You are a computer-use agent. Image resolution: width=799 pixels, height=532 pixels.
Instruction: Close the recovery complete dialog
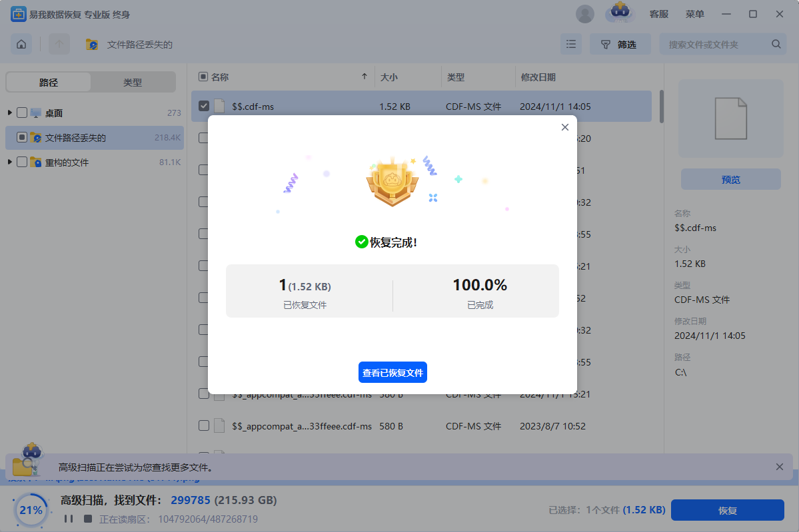click(x=565, y=127)
